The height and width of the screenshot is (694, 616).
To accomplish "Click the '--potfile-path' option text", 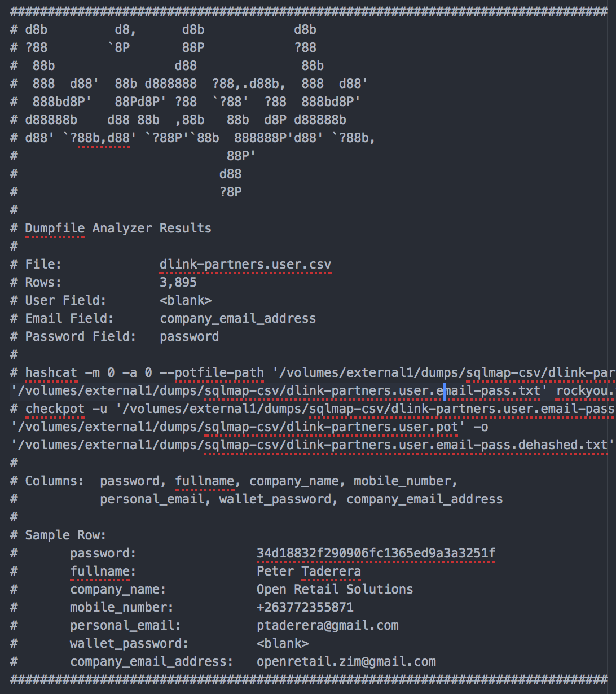I will (219, 372).
